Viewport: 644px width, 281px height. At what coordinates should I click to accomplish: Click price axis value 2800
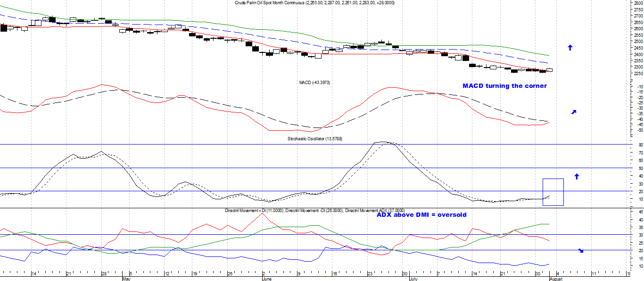pyautogui.click(x=637, y=3)
